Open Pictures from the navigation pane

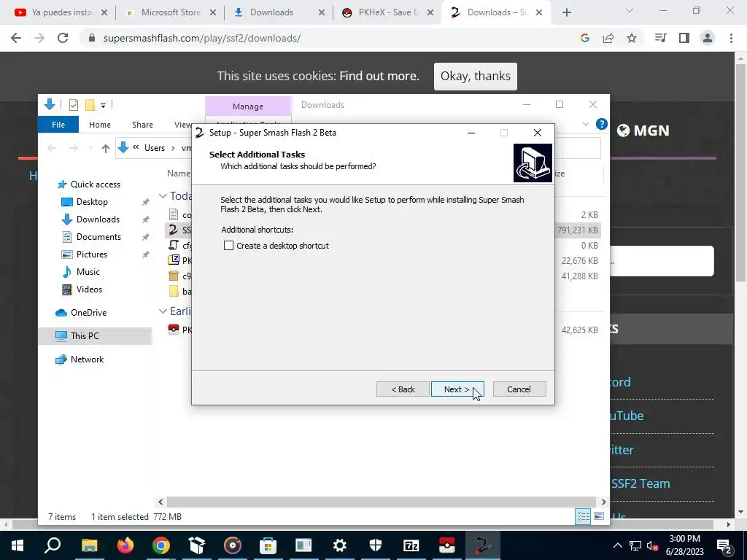(x=91, y=254)
